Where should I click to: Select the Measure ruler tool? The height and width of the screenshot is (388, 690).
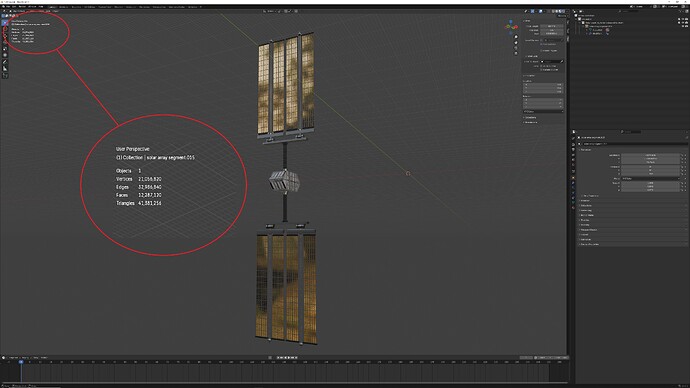click(5, 68)
